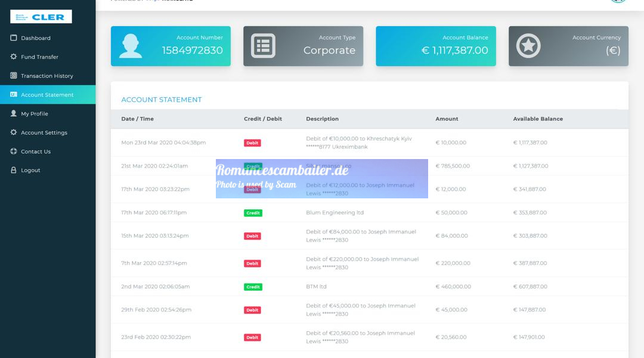Click the Account Settings gear icon

(14, 132)
